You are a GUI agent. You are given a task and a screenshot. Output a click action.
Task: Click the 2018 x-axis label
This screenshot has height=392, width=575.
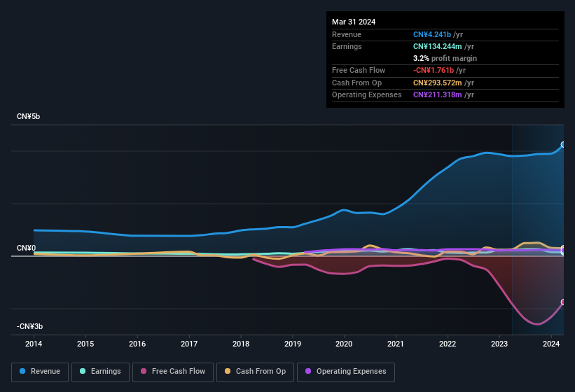[241, 344]
